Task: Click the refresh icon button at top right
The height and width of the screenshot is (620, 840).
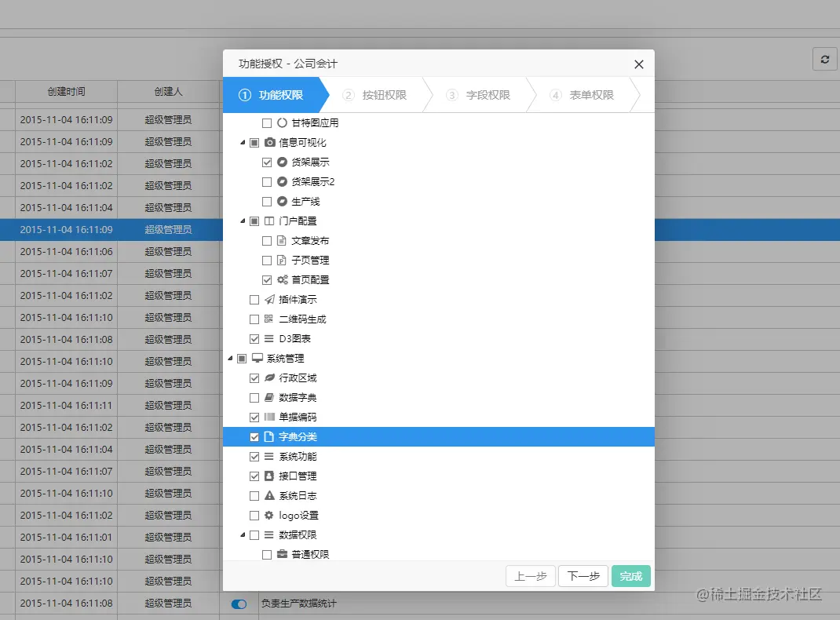Action: coord(825,60)
